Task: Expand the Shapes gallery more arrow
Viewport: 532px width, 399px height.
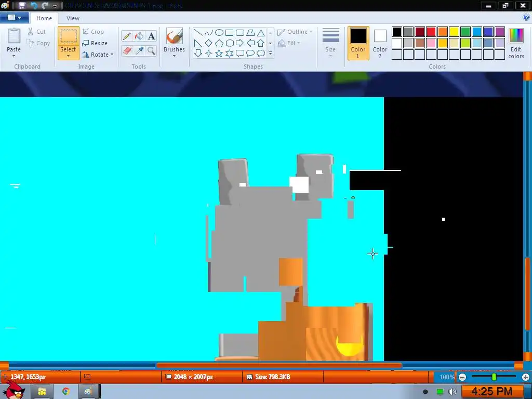Action: [x=270, y=54]
